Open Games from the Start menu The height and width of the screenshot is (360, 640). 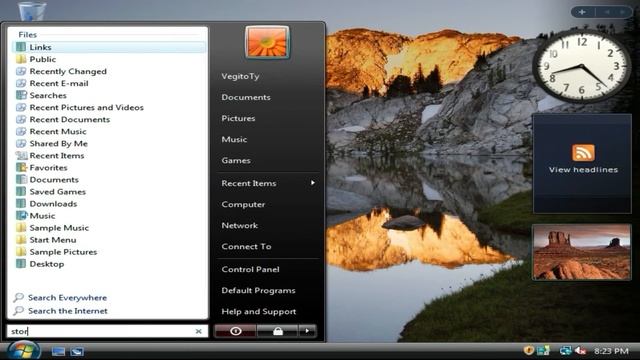(x=236, y=160)
